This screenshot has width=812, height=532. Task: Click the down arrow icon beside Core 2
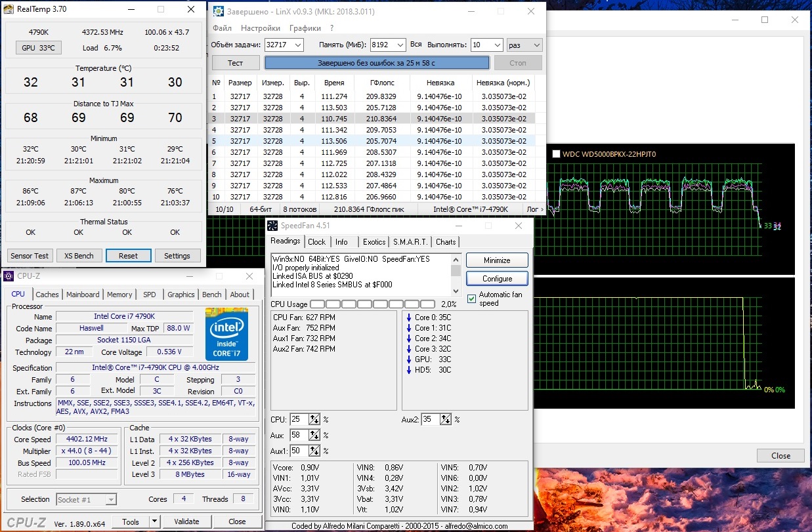point(408,338)
